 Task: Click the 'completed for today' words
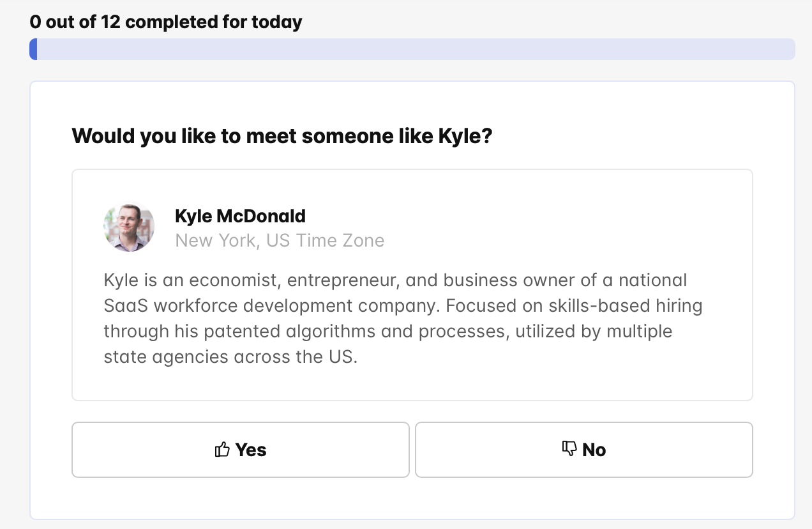214,22
